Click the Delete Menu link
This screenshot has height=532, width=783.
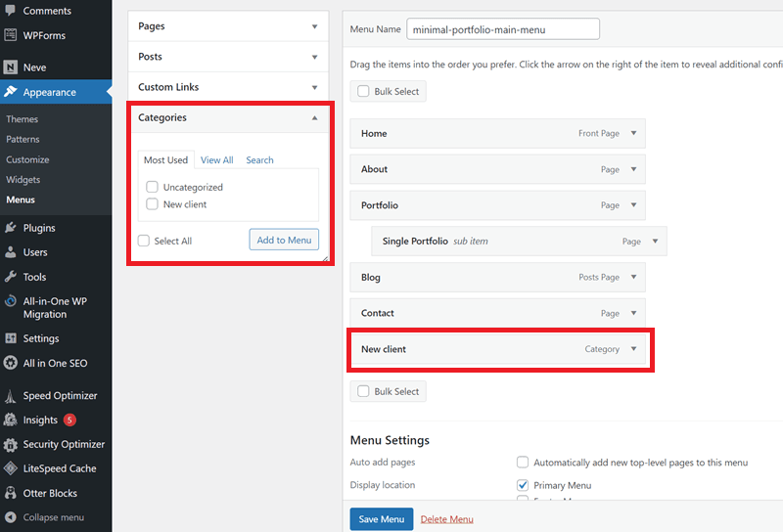pyautogui.click(x=446, y=519)
